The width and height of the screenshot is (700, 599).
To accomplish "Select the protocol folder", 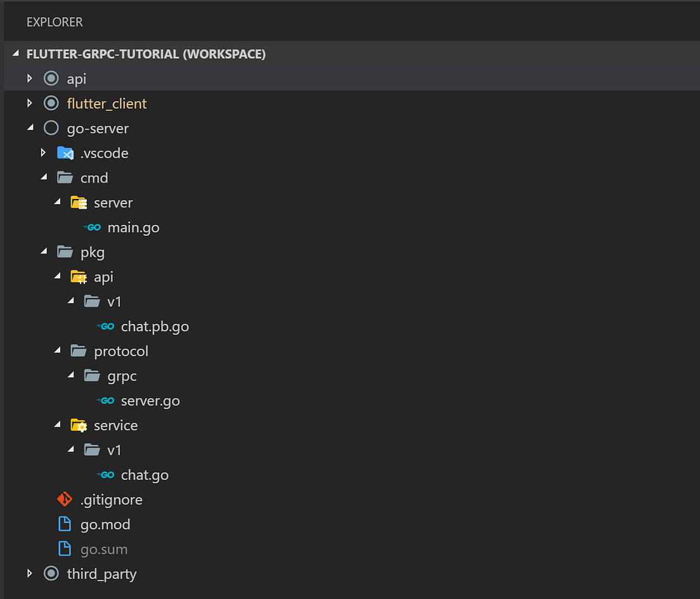I will click(x=121, y=351).
